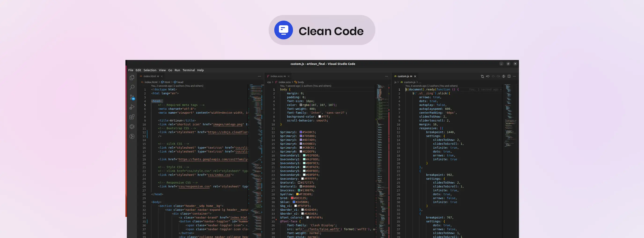Expand the body breadcrumb in index.scss
This screenshot has width=644, height=238.
pyautogui.click(x=299, y=82)
